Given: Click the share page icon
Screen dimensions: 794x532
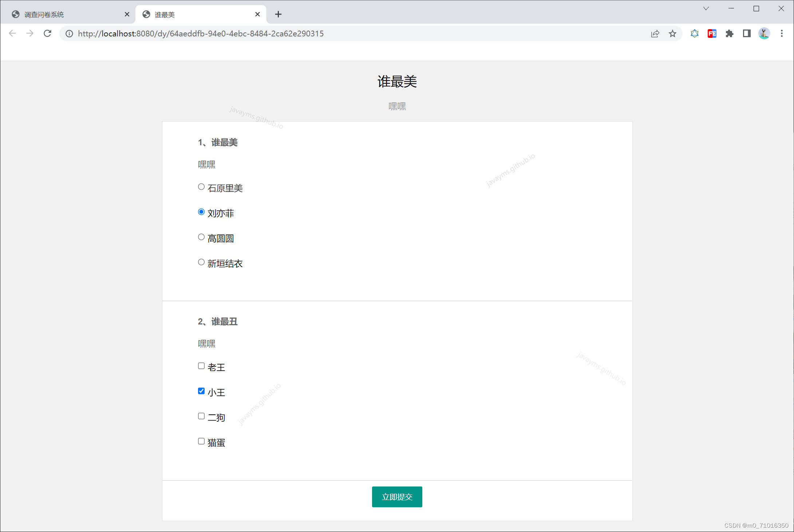Looking at the screenshot, I should pos(655,34).
